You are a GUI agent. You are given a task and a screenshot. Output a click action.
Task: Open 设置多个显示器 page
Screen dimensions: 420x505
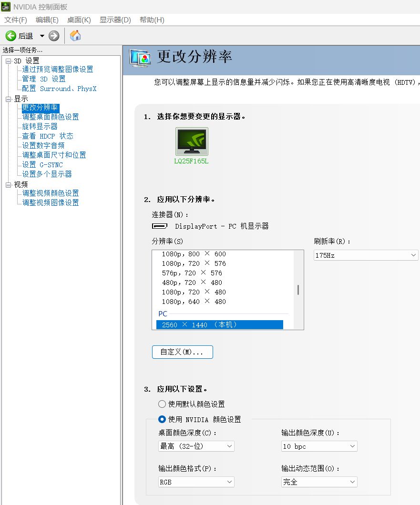coord(47,174)
